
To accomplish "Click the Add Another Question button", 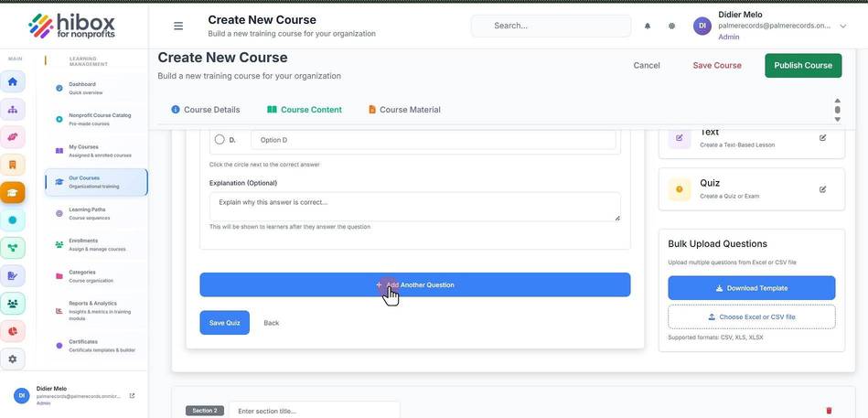I will pyautogui.click(x=415, y=284).
